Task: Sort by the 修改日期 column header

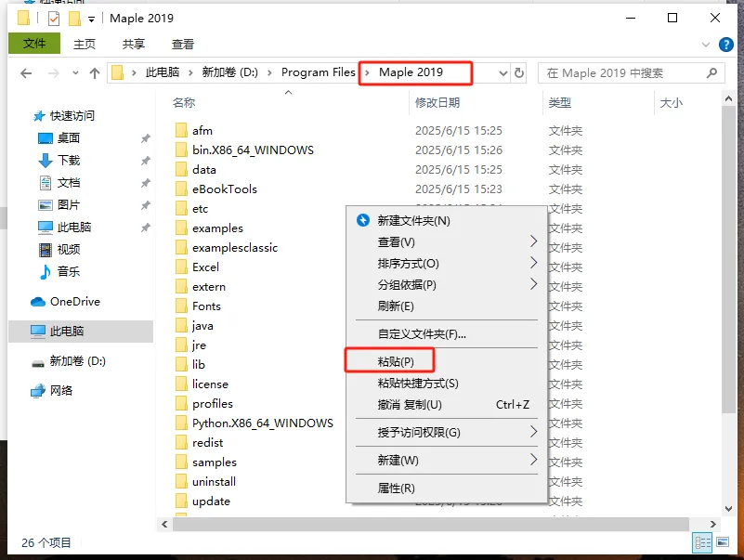Action: [437, 102]
